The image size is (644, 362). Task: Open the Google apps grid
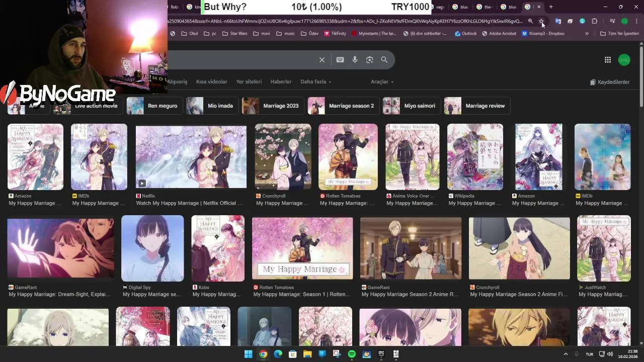608,60
